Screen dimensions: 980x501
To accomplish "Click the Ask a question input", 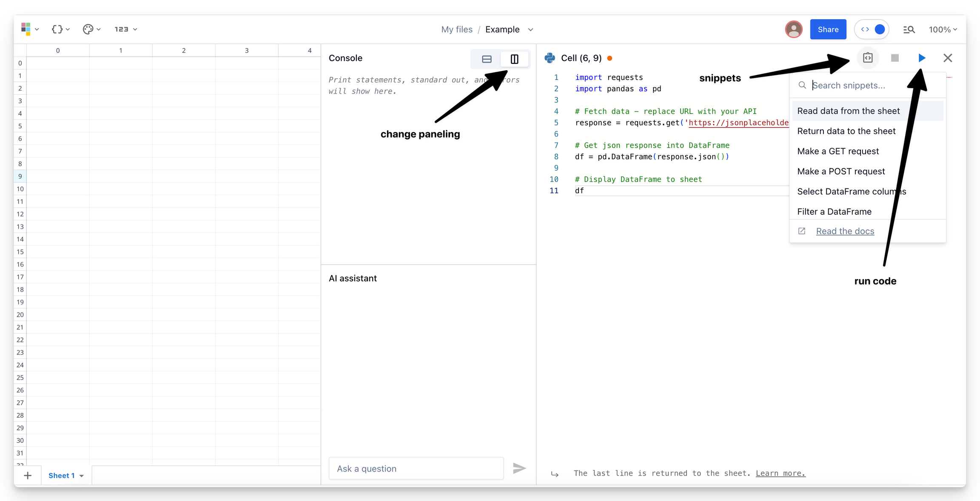I will 416,468.
